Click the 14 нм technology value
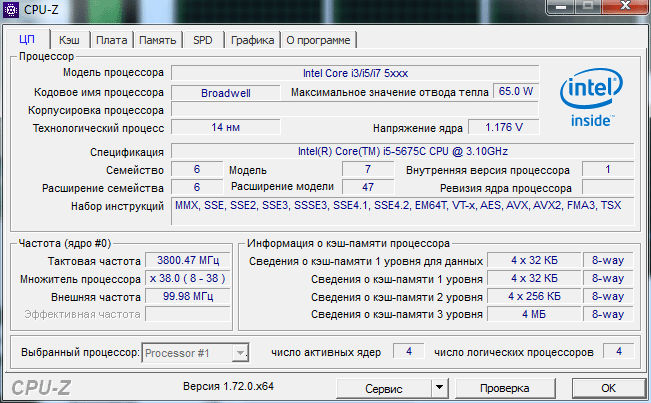Image resolution: width=651 pixels, height=403 pixels. tap(226, 127)
